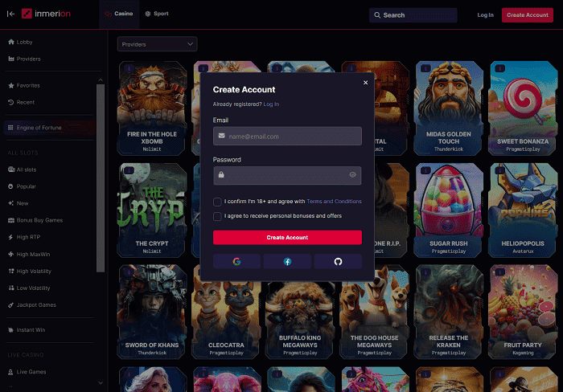Screen dimensions: 563x392
Task: Click the search magnifier icon
Action: click(x=377, y=15)
